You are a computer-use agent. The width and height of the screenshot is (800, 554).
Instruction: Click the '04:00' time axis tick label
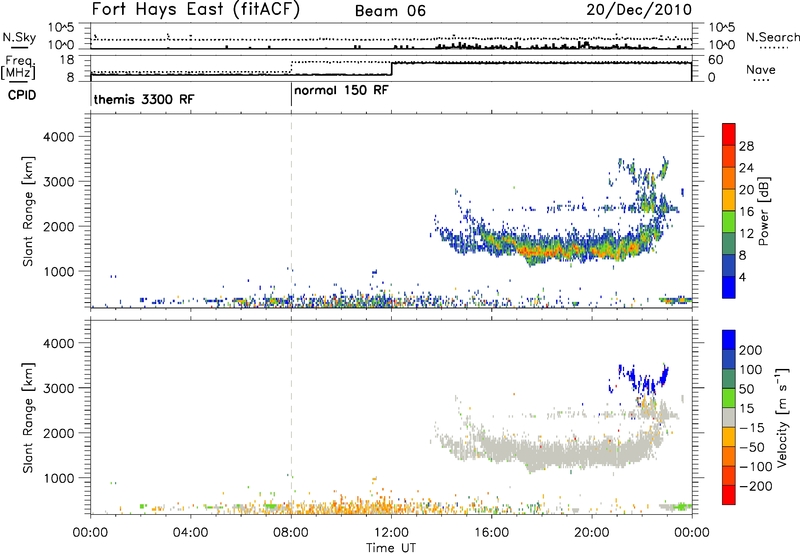pos(191,533)
